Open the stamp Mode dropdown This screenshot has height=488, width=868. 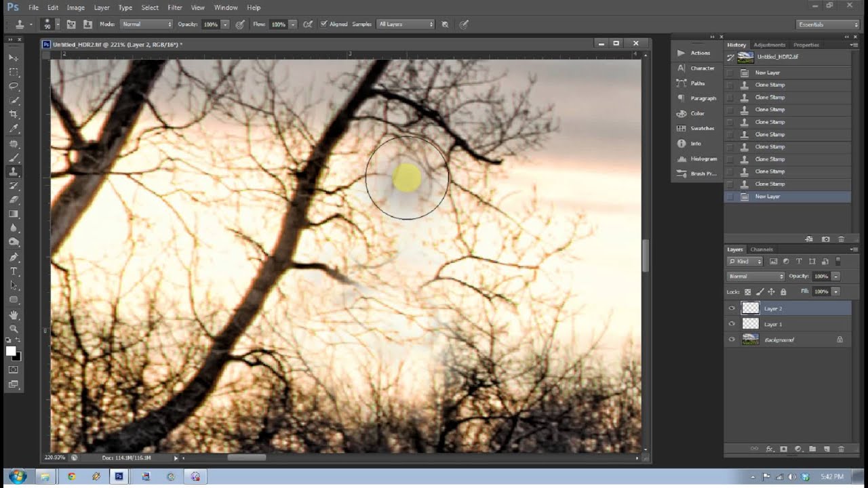[x=146, y=24]
